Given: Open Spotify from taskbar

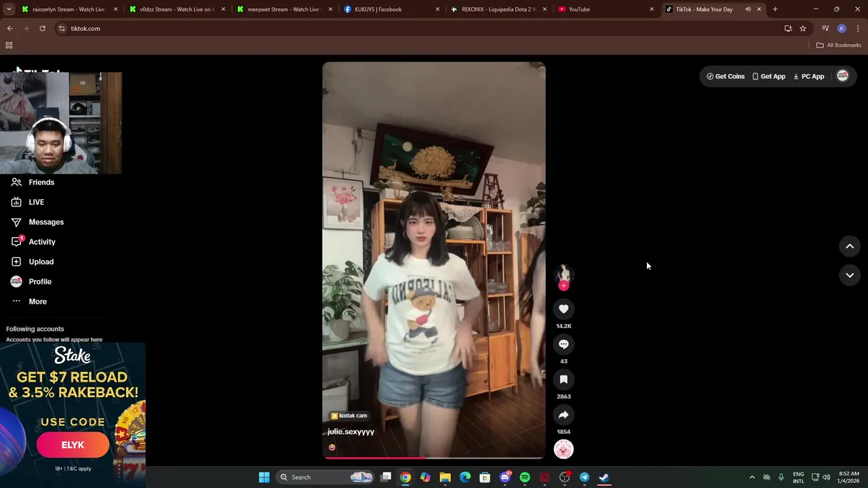Looking at the screenshot, I should coord(525,477).
